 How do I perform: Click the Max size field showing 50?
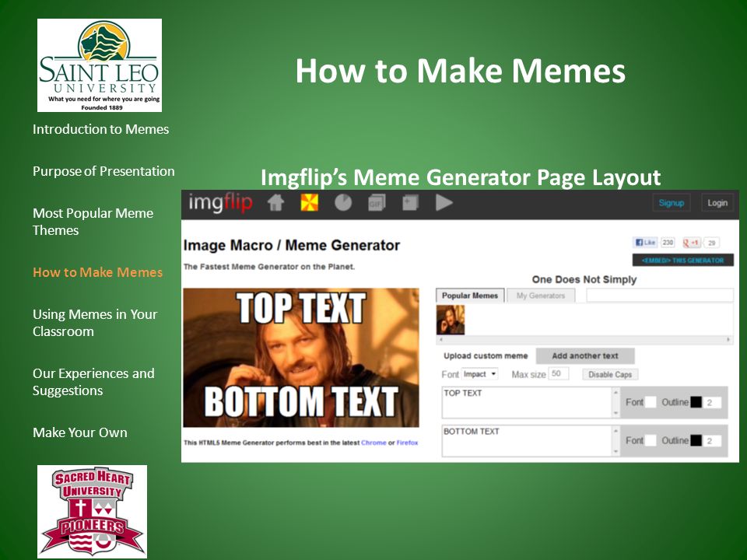559,374
